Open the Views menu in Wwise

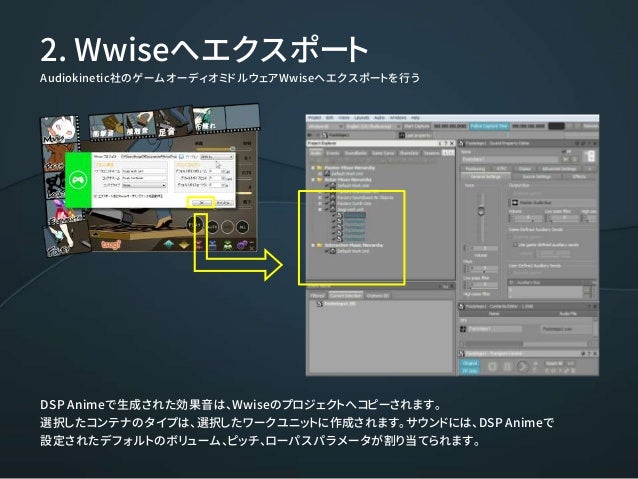tap(344, 118)
